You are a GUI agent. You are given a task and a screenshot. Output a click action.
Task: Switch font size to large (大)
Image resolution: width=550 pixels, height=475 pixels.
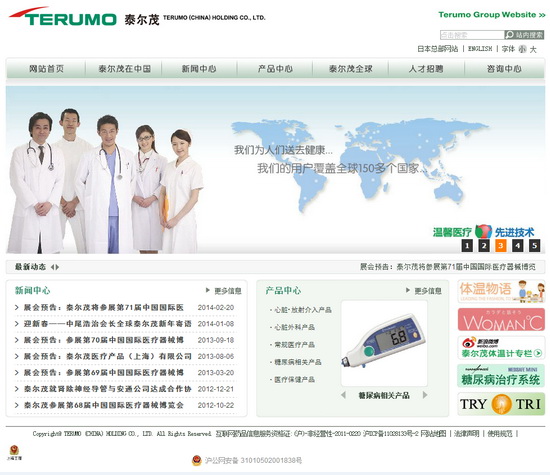pyautogui.click(x=533, y=49)
